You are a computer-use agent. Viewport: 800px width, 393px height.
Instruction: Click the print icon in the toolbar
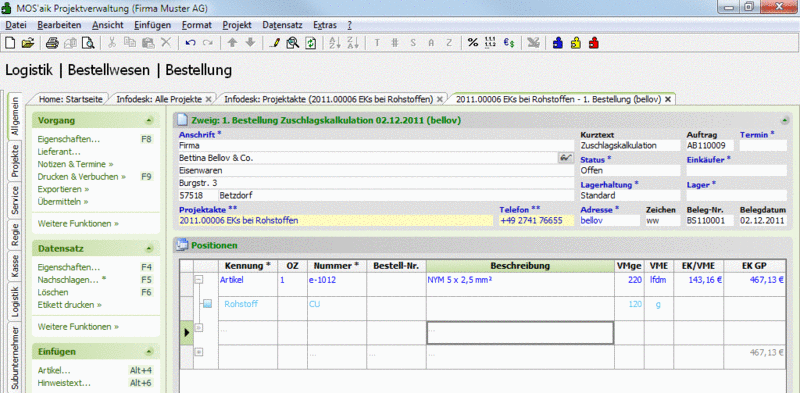[x=53, y=43]
